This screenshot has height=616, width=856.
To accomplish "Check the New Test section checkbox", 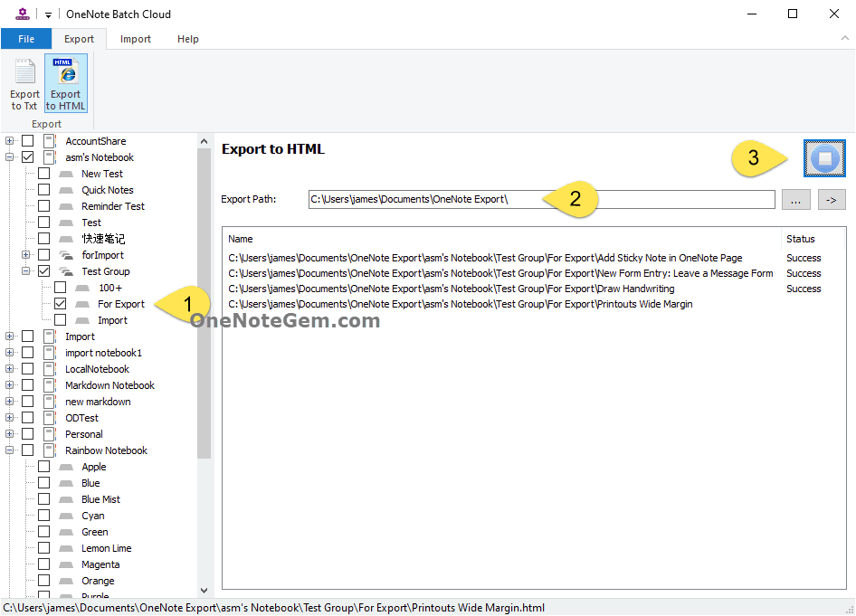I will point(43,174).
